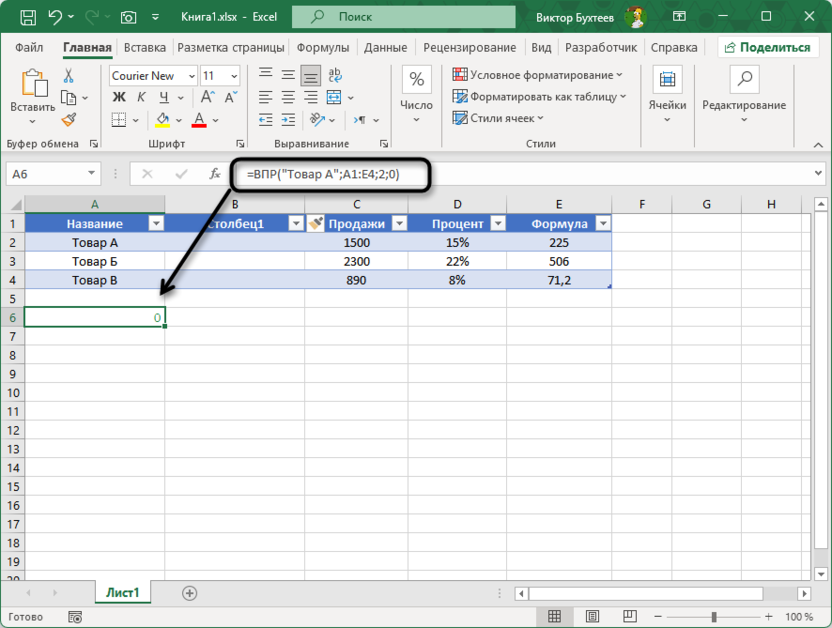Open the Courier New font dropdown
This screenshot has height=628, width=832.
189,76
